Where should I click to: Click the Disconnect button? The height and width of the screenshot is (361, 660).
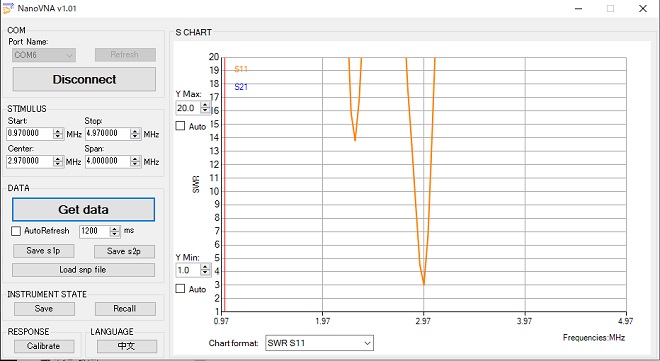click(x=84, y=79)
